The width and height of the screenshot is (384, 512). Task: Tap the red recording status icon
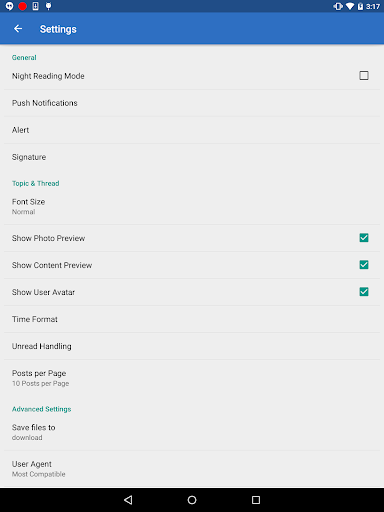22,6
